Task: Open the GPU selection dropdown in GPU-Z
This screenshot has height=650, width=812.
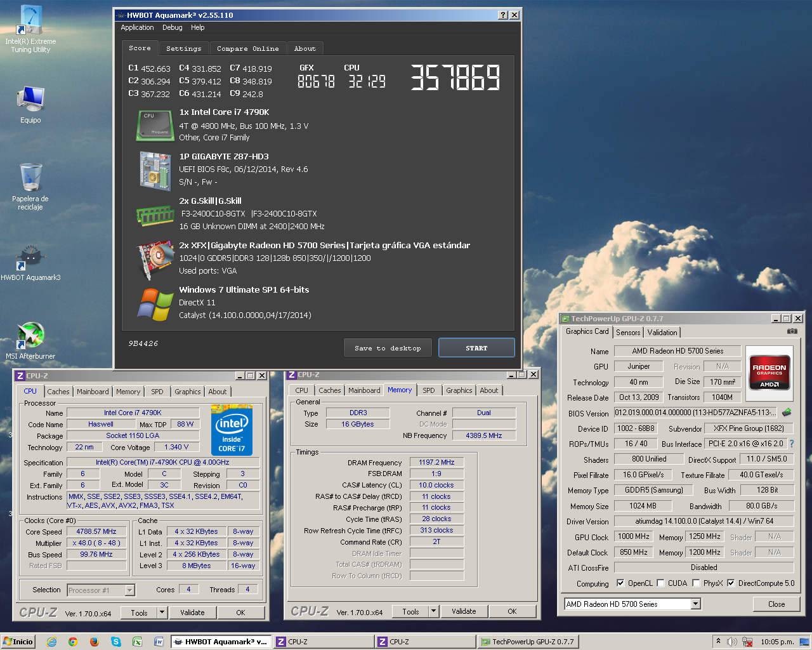Action: pyautogui.click(x=696, y=604)
